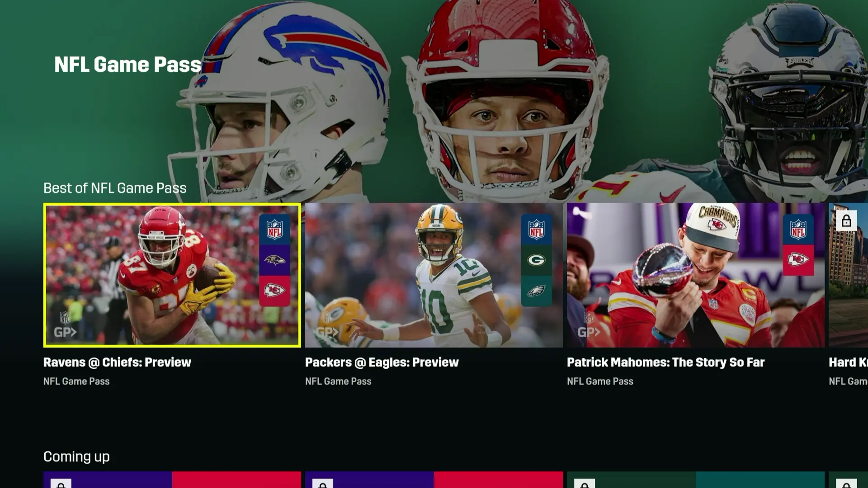
Task: Click the lock icon on second Coming up card
Action: click(323, 484)
